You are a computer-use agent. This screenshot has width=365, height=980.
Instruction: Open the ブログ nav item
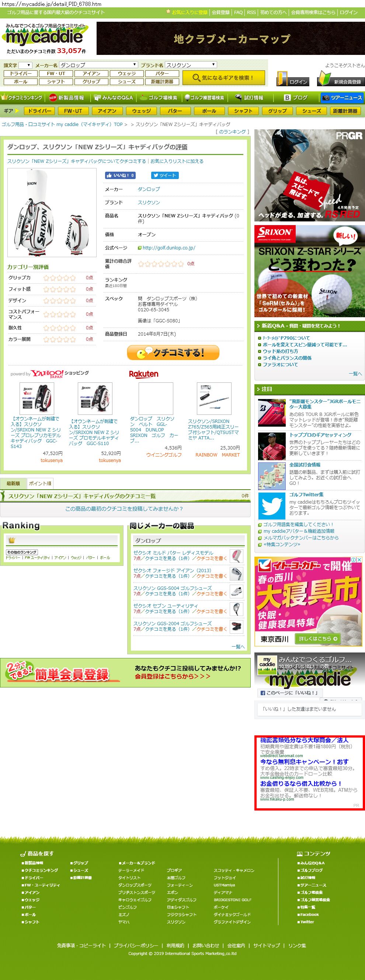(x=296, y=98)
